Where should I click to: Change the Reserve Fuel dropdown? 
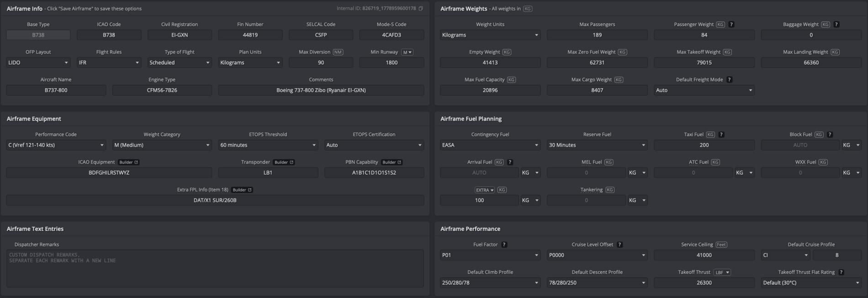[597, 145]
